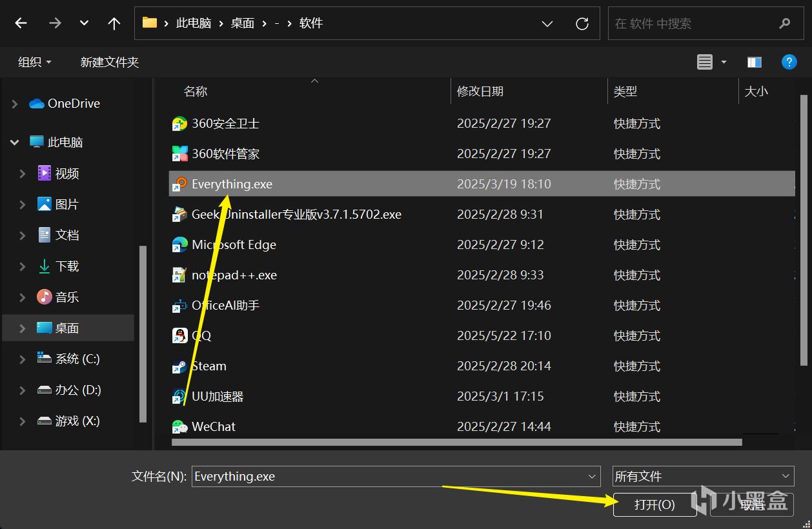Expand the 音乐 tree node
The height and width of the screenshot is (529, 812).
23,297
